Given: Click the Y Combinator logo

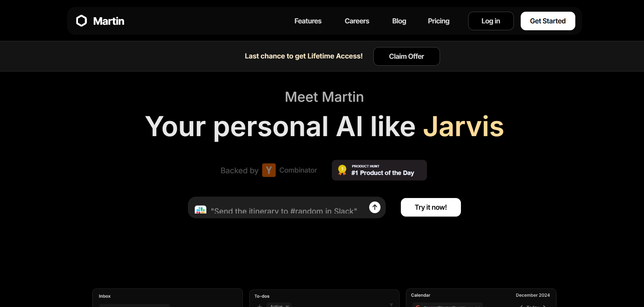Looking at the screenshot, I should [x=269, y=170].
